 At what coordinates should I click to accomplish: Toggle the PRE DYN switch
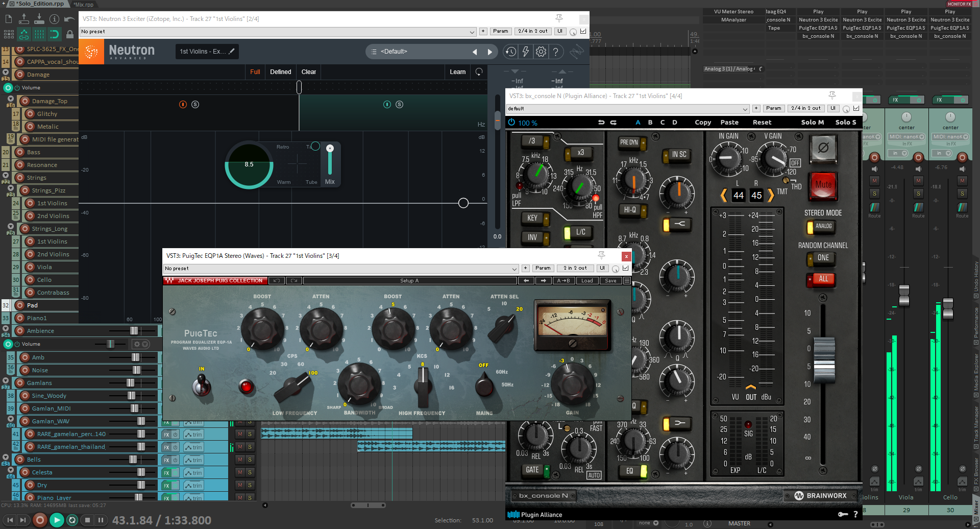[632, 142]
